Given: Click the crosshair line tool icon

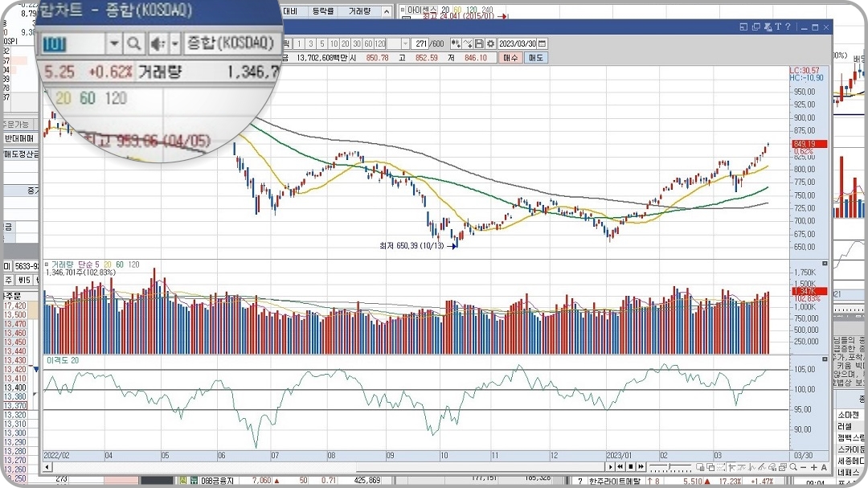Looking at the screenshot, I should [732, 467].
